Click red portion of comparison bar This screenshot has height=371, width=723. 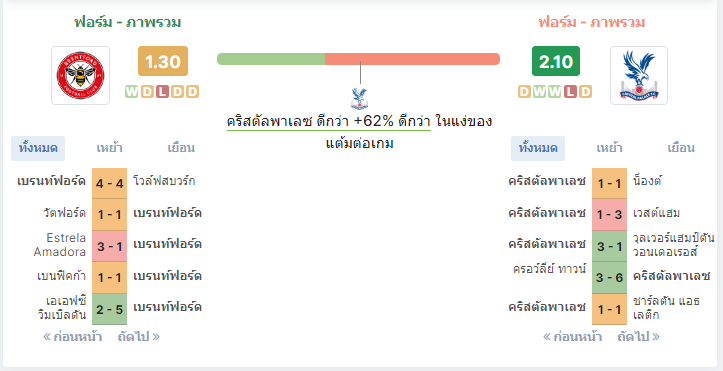coord(412,59)
